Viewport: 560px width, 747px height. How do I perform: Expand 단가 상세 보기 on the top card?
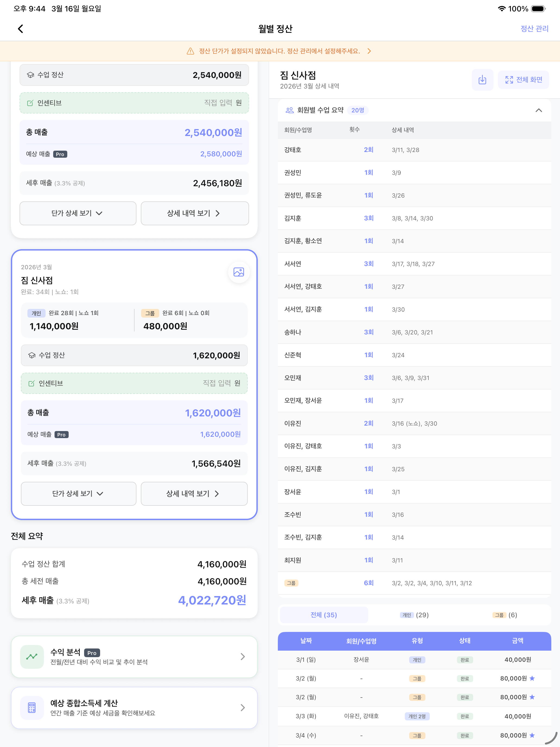(78, 213)
